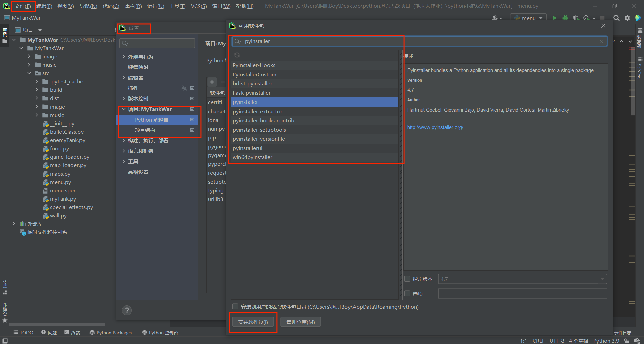Enable the 指定版本 checkbox
Image resolution: width=644 pixels, height=344 pixels.
tap(407, 279)
